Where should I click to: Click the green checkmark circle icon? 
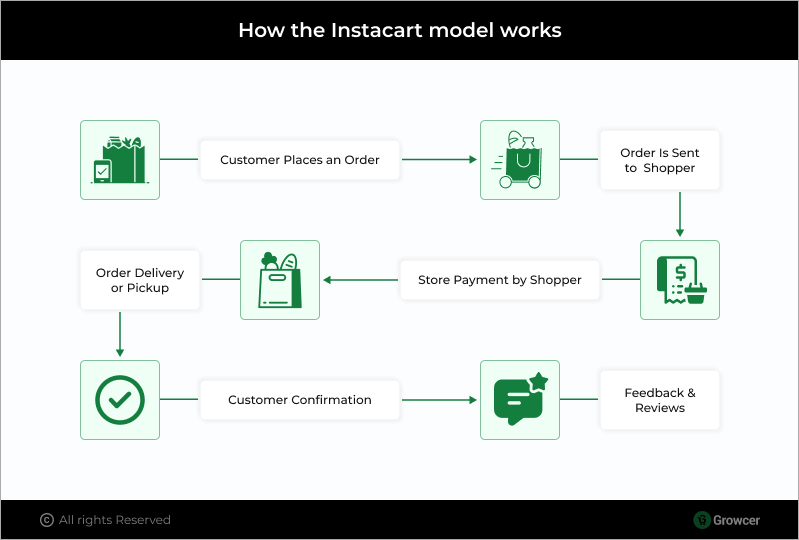[x=120, y=400]
